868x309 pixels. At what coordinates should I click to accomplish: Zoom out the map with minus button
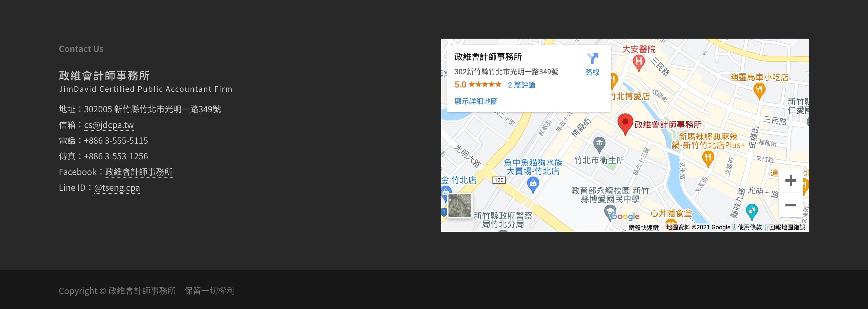coord(791,205)
